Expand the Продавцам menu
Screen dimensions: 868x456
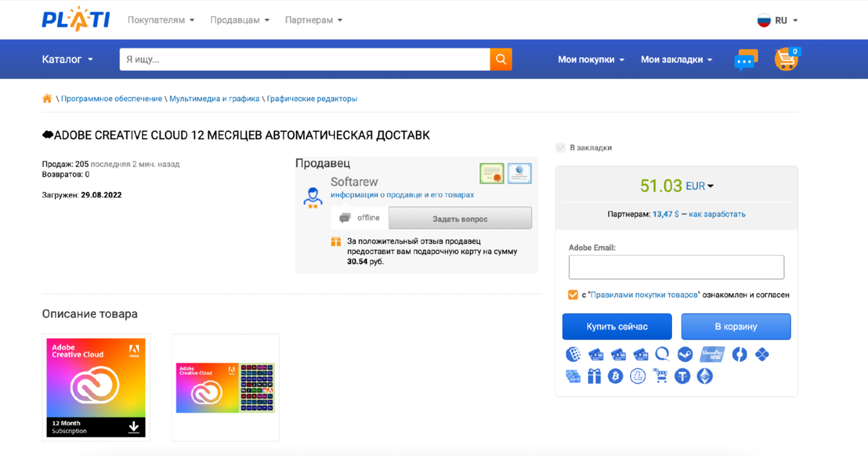coord(240,20)
